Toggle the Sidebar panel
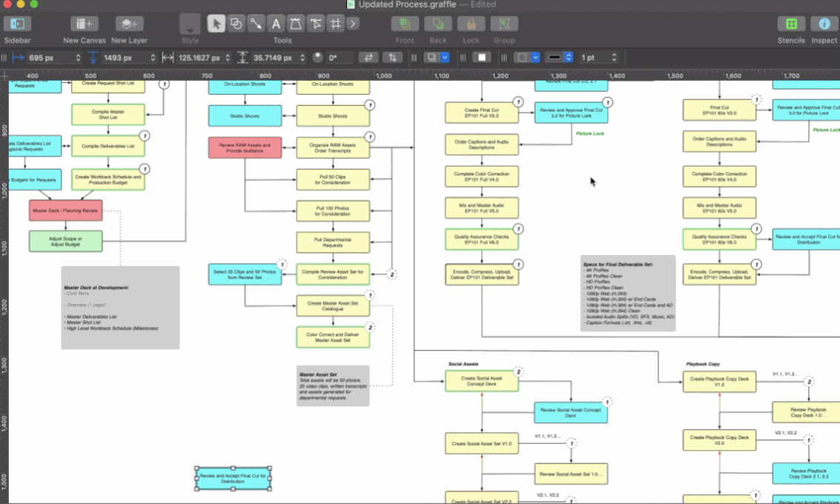 (17, 24)
